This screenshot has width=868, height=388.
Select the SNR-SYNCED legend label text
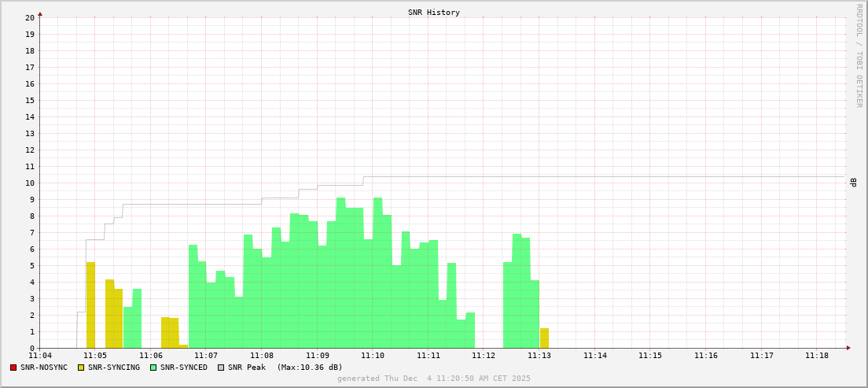(x=184, y=368)
